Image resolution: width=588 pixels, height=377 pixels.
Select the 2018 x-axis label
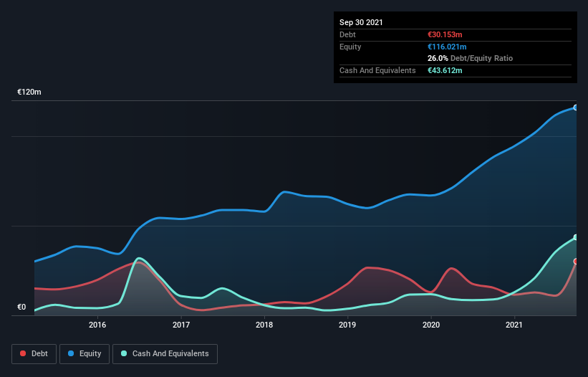coord(264,325)
